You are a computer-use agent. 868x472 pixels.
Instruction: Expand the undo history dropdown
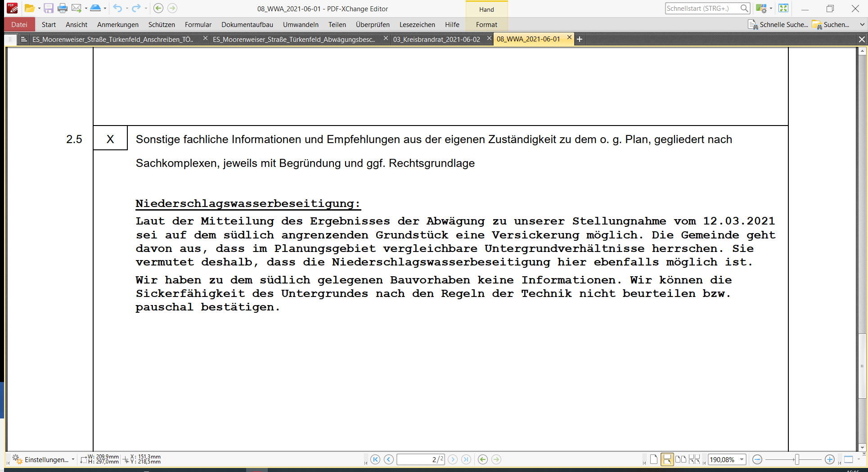[x=127, y=9]
